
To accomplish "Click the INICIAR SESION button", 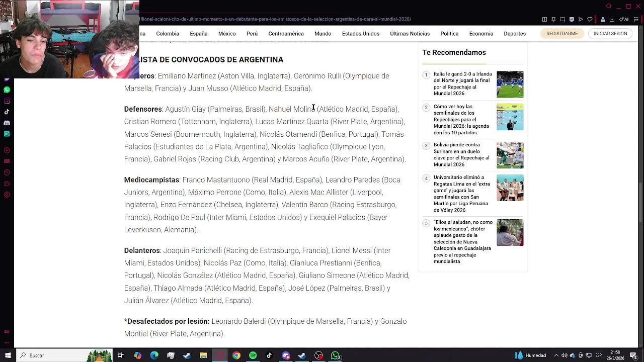I will click(x=610, y=34).
